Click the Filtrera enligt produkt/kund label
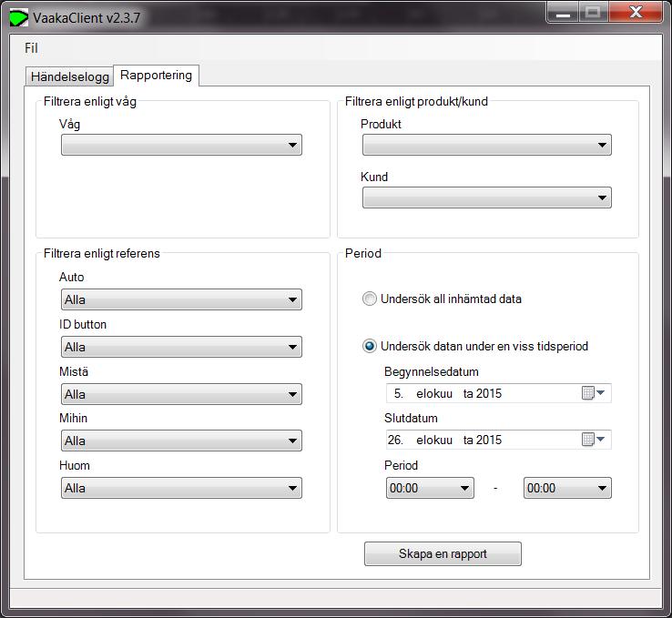672x618 pixels. pos(416,102)
